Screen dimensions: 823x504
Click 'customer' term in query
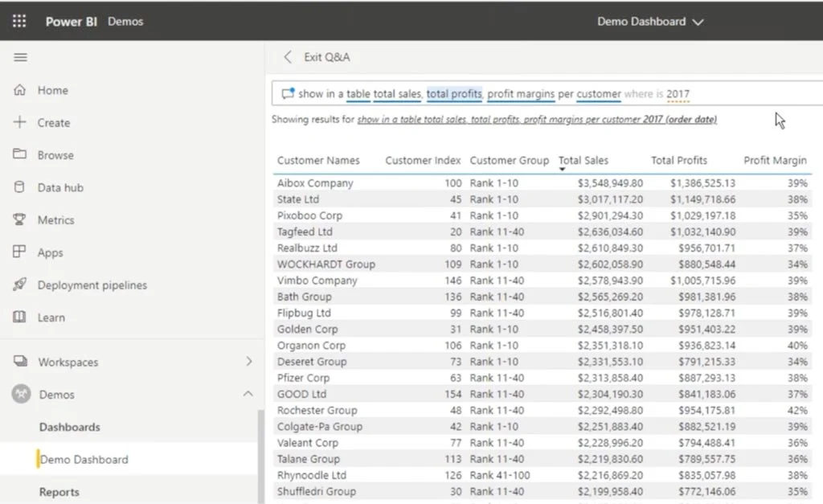(598, 94)
